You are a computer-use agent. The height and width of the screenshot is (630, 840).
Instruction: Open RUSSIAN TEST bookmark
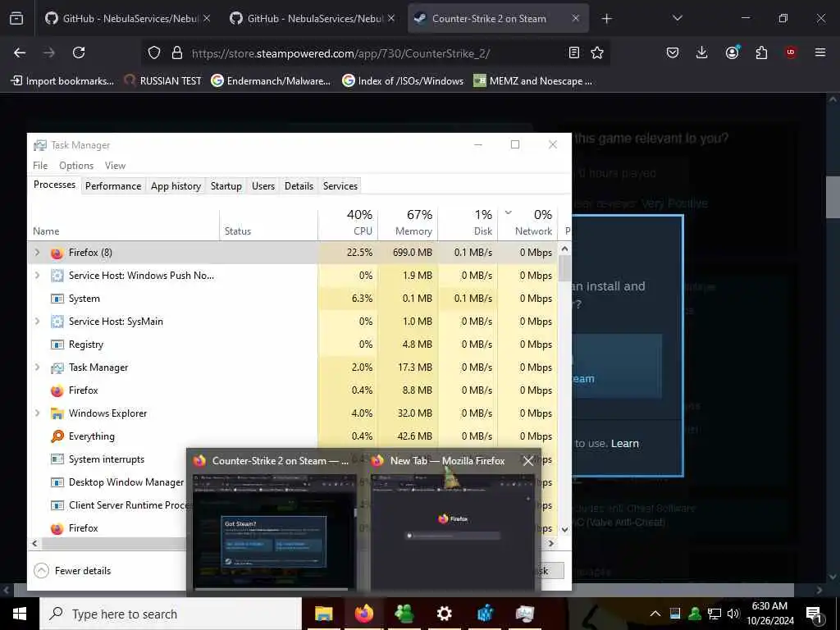point(163,81)
